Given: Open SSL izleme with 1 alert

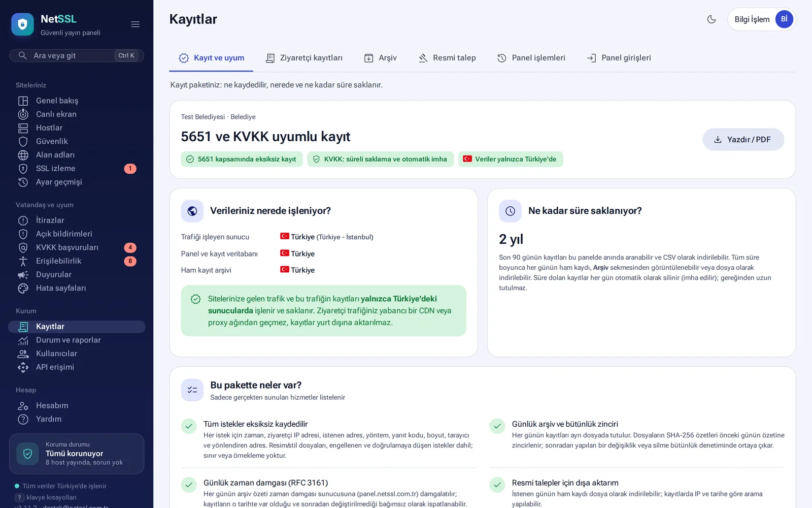Looking at the screenshot, I should tap(77, 169).
